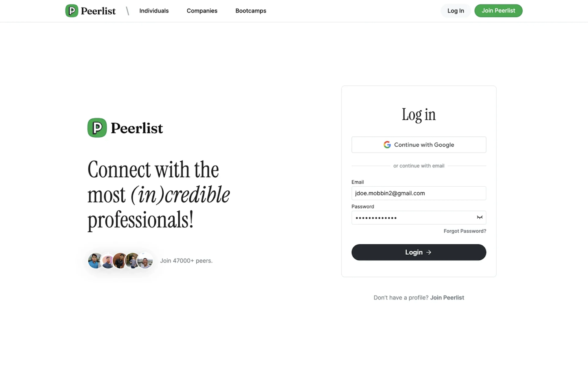The height and width of the screenshot is (366, 588).
Task: Select the Email input field
Action: [419, 193]
